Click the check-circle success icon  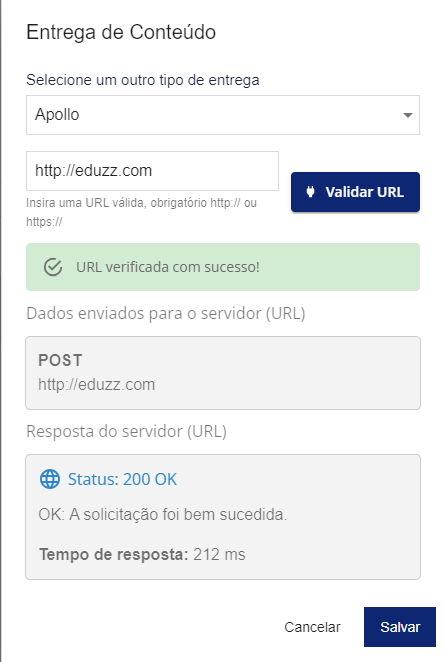(53, 267)
